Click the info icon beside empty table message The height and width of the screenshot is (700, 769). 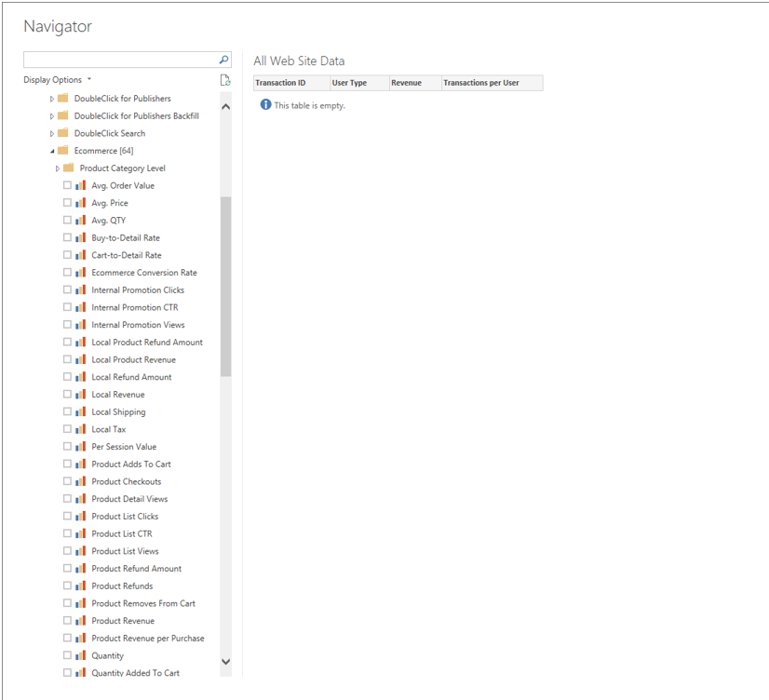pos(266,104)
